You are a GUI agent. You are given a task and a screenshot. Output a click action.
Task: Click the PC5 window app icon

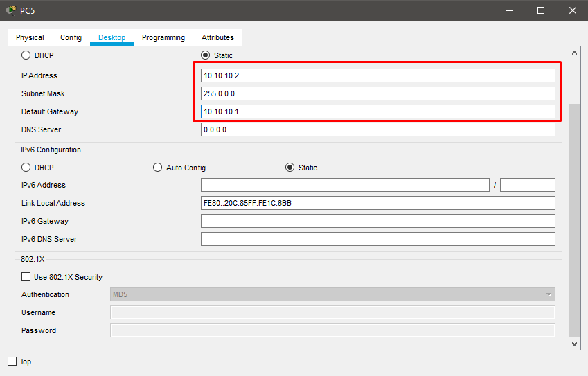11,10
